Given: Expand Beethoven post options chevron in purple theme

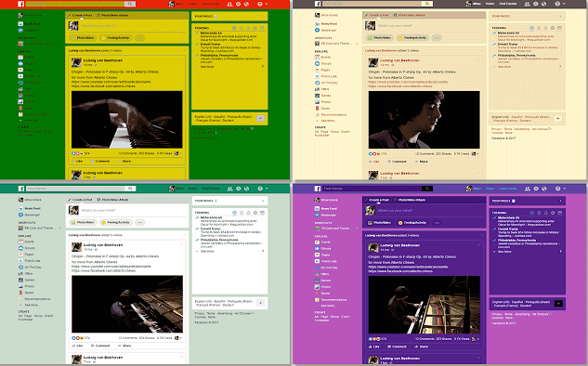Looking at the screenshot, I should coord(478,245).
